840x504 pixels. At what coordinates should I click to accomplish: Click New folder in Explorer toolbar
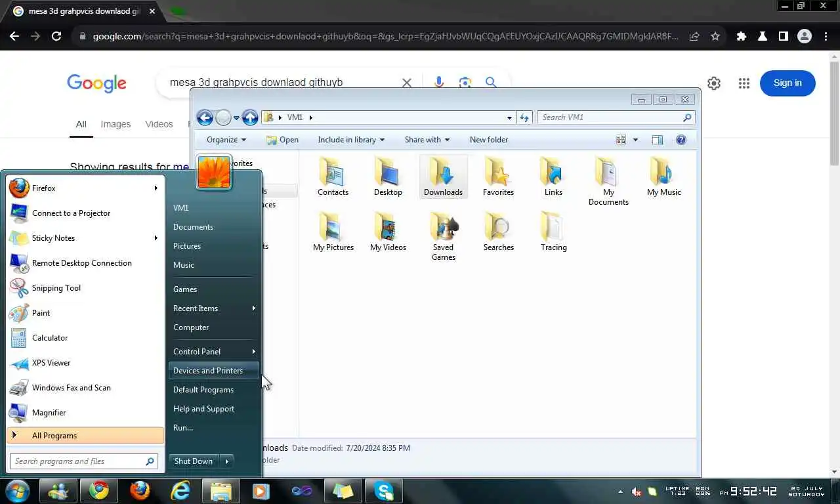489,140
